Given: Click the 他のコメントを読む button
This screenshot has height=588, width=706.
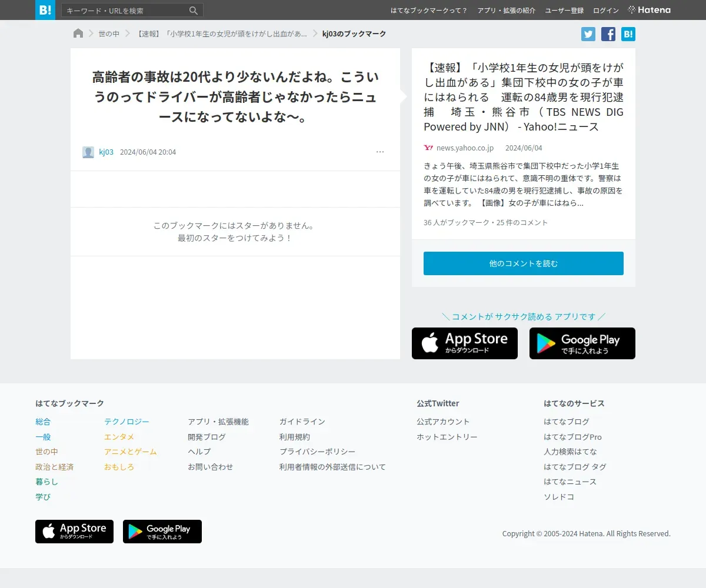Looking at the screenshot, I should pyautogui.click(x=524, y=263).
